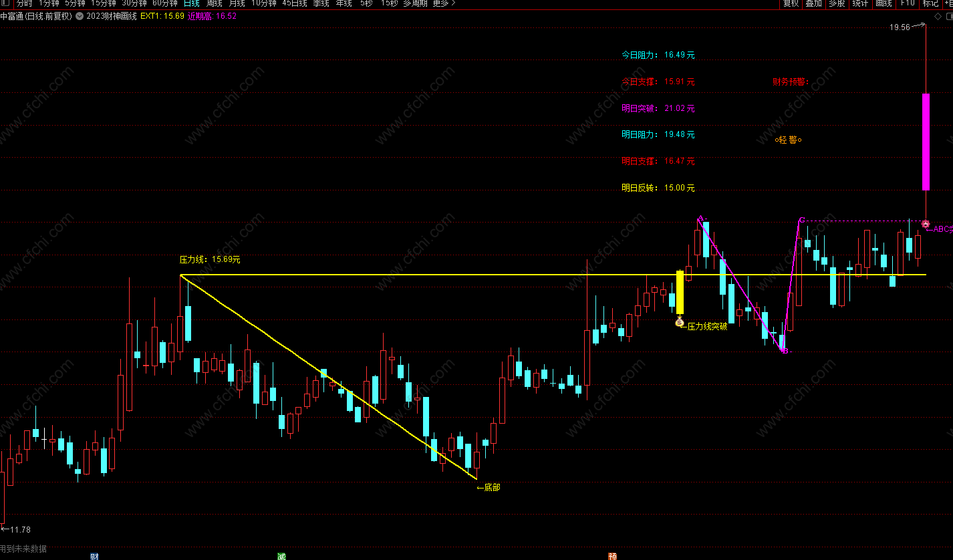Switch to the 年线 yearly tab

click(x=344, y=3)
